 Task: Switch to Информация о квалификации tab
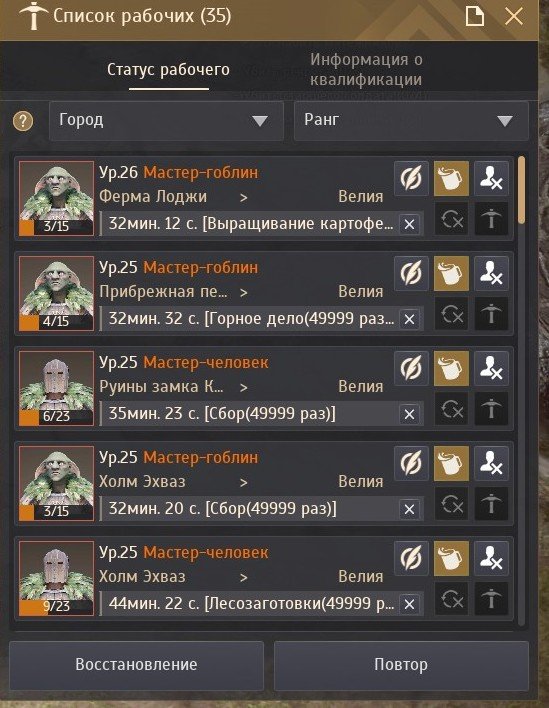[x=366, y=69]
